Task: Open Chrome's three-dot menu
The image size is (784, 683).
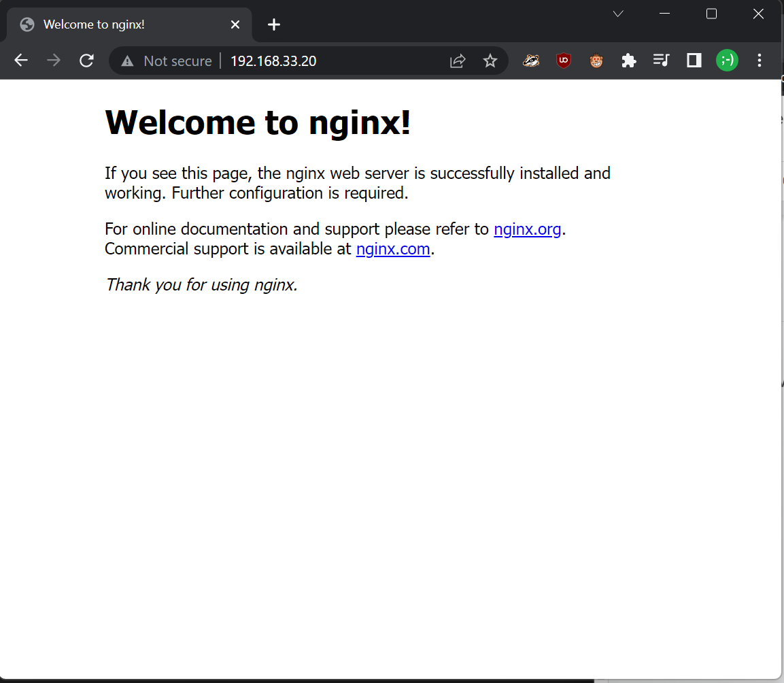Action: coord(760,61)
